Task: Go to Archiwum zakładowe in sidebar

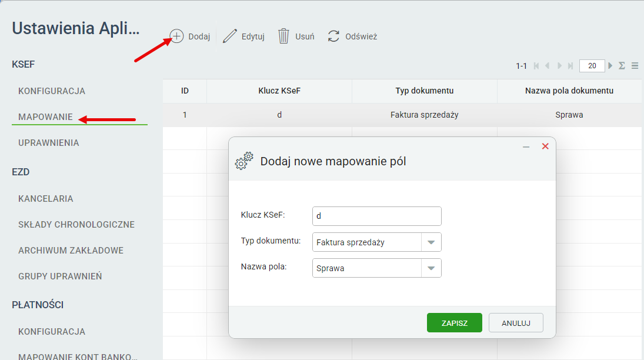Action: click(71, 251)
